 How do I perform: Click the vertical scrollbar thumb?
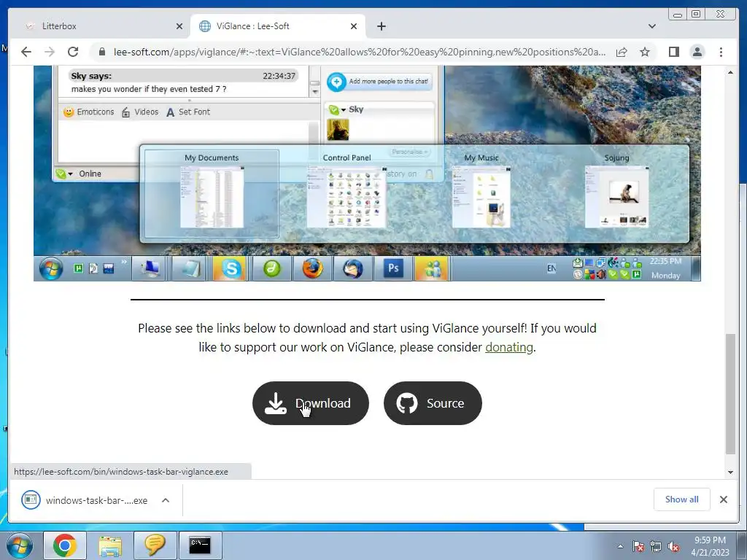click(x=730, y=394)
